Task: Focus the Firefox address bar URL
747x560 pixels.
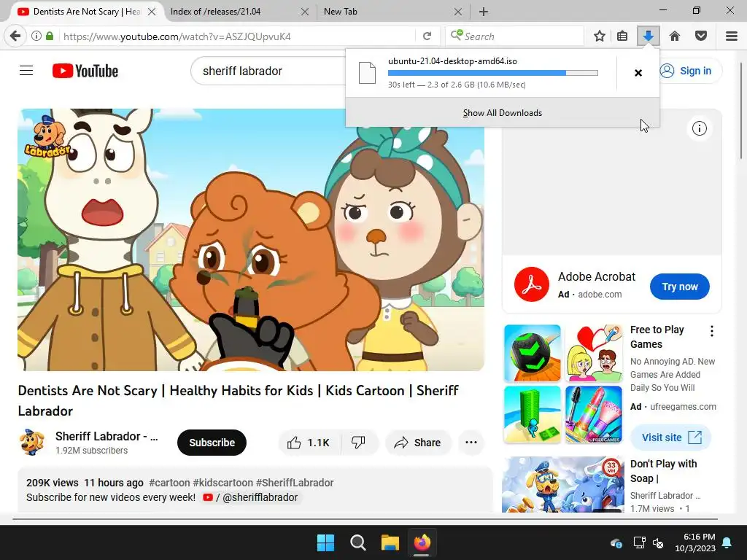Action: coord(239,36)
